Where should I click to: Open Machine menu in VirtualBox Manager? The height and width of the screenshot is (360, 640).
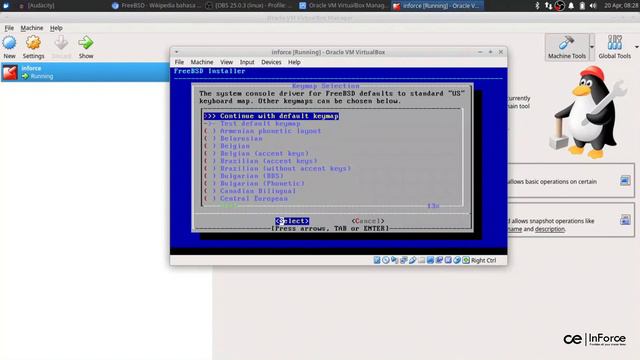pyautogui.click(x=32, y=28)
